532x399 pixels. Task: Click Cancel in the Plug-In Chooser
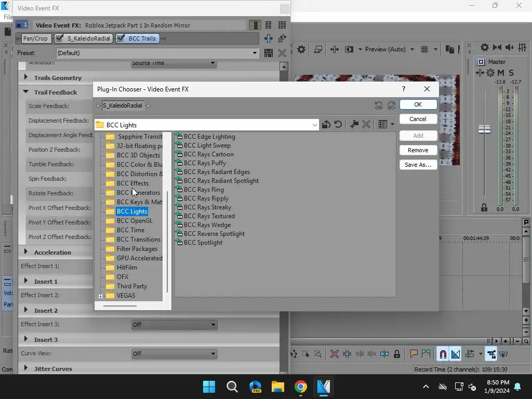pos(418,119)
